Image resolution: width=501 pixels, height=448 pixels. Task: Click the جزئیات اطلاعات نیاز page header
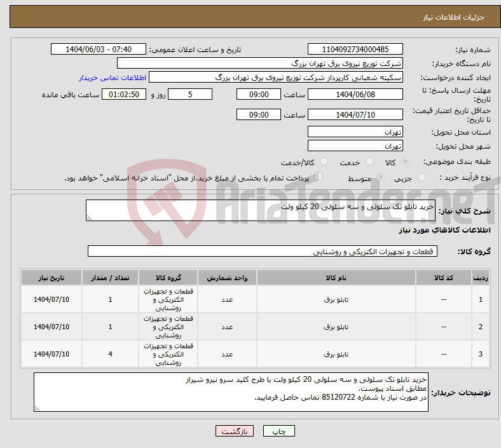pos(453,17)
